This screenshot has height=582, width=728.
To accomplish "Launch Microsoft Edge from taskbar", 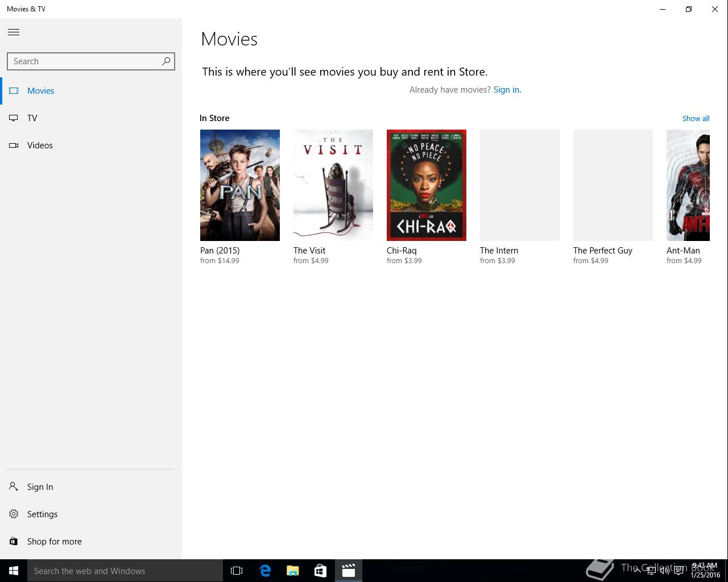I will tap(265, 571).
